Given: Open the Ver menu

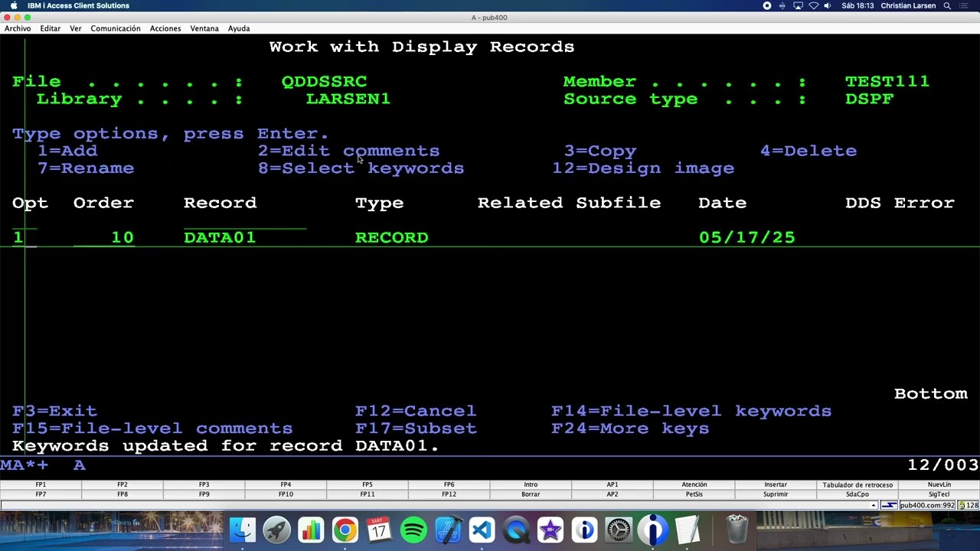Looking at the screenshot, I should tap(76, 28).
